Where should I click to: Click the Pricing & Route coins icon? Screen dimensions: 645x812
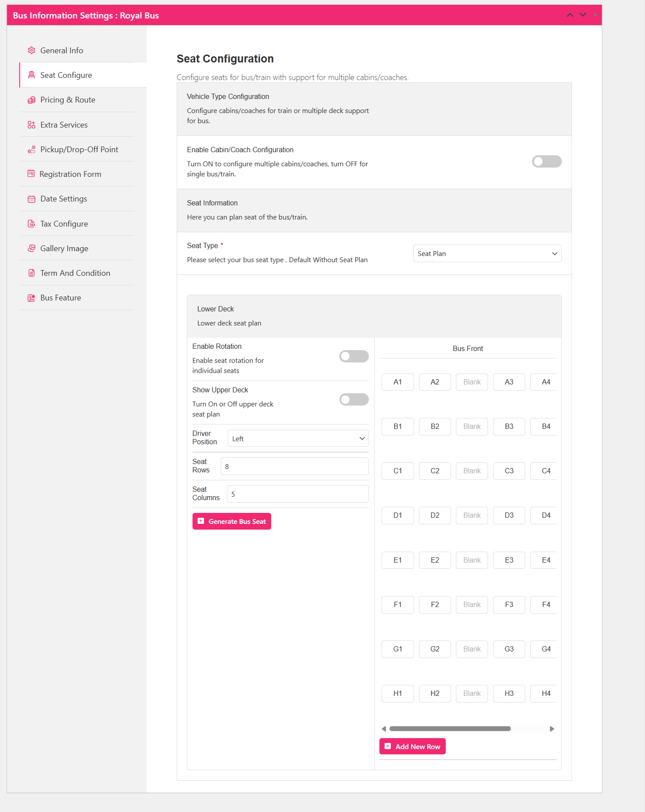click(31, 100)
